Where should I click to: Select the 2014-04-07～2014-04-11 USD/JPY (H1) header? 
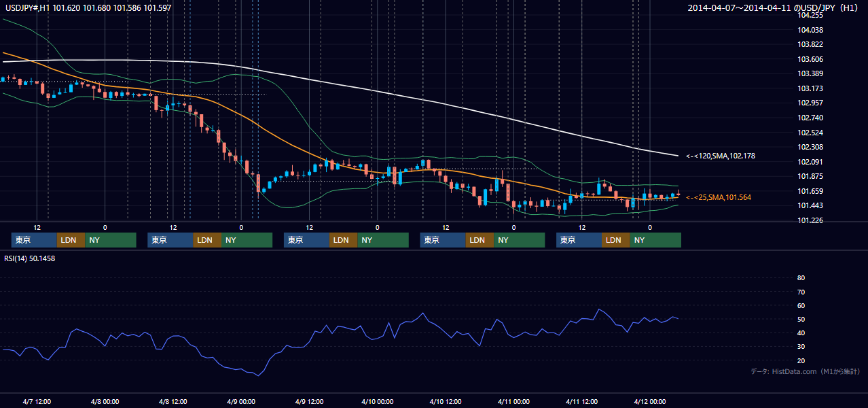click(x=774, y=7)
